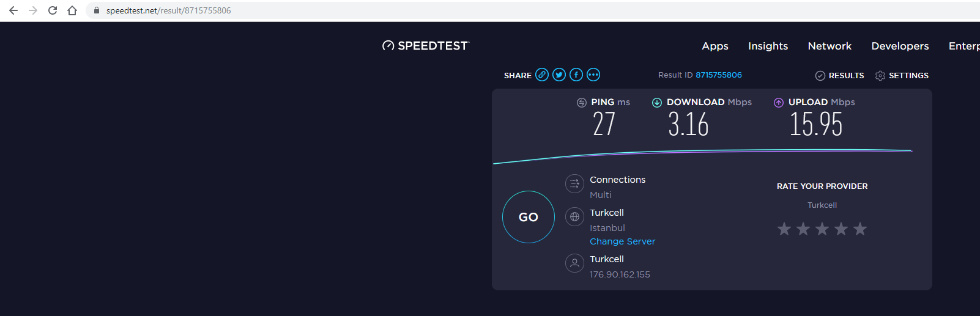
Task: Open the Developers menu
Action: [x=900, y=46]
